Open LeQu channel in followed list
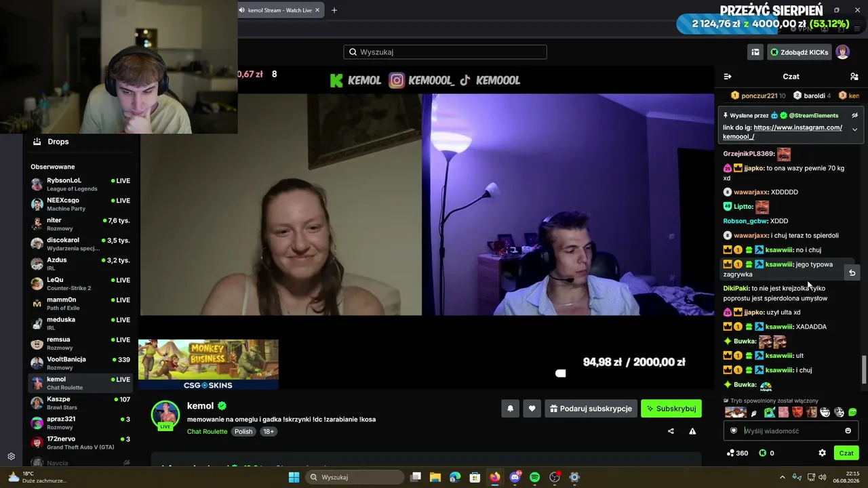This screenshot has width=868, height=488. pyautogui.click(x=80, y=283)
